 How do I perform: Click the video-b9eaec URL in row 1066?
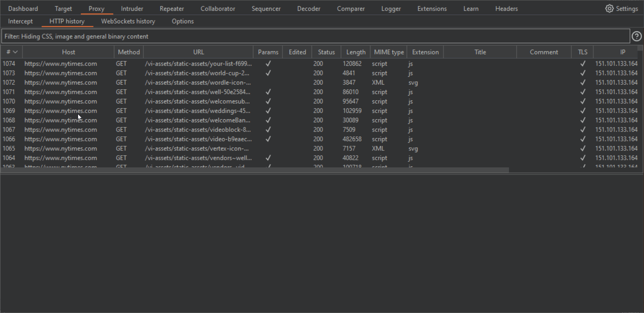coord(198,139)
